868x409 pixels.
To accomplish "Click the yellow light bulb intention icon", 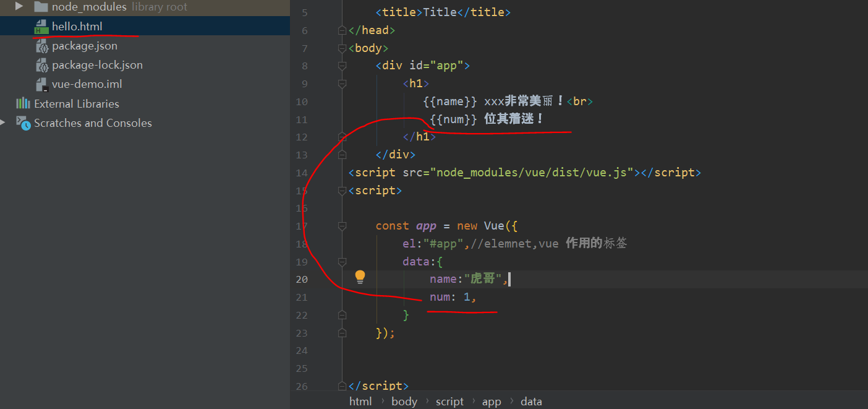I will pos(360,277).
